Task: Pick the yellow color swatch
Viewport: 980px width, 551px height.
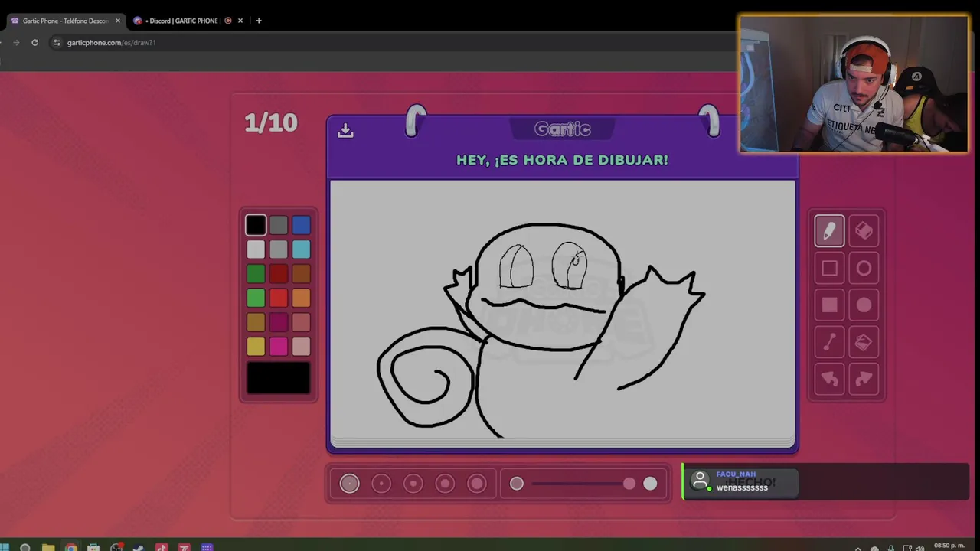Action: (x=256, y=347)
